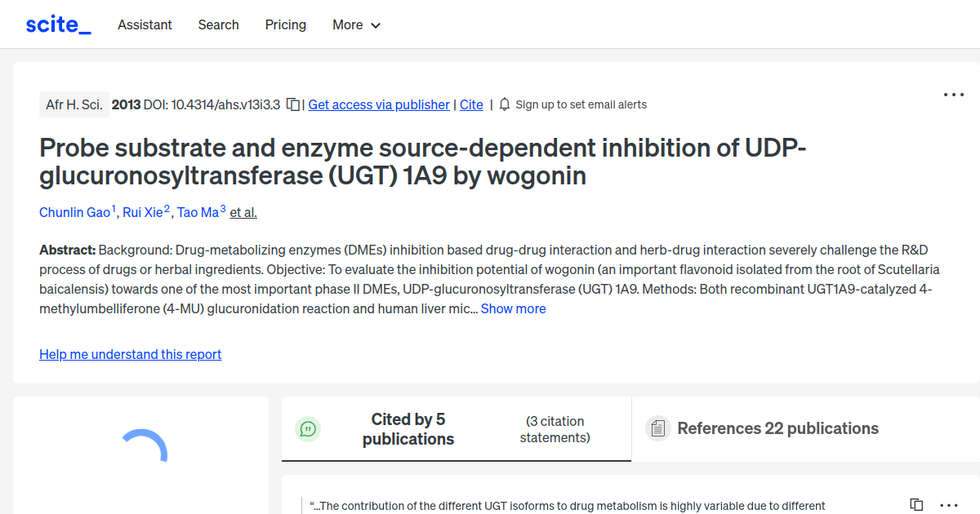Switch to the References 22 publications tab
The height and width of the screenshot is (514, 980).
click(777, 428)
